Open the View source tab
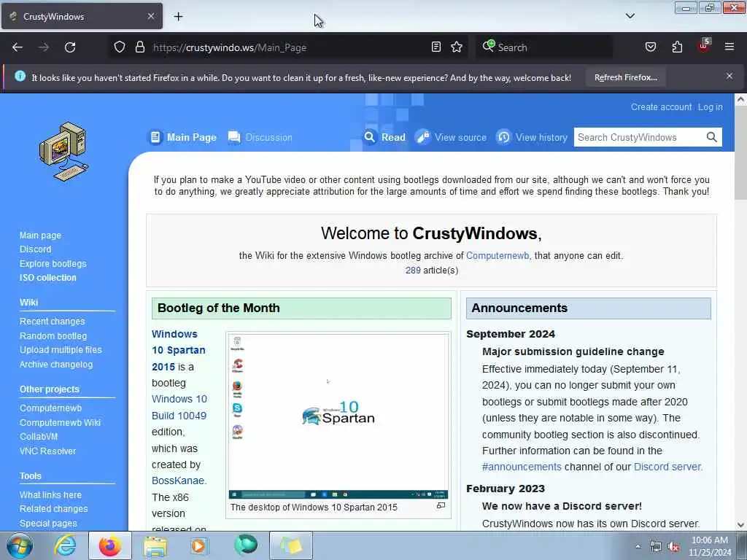Screen dimensions: 747x560 (451, 137)
